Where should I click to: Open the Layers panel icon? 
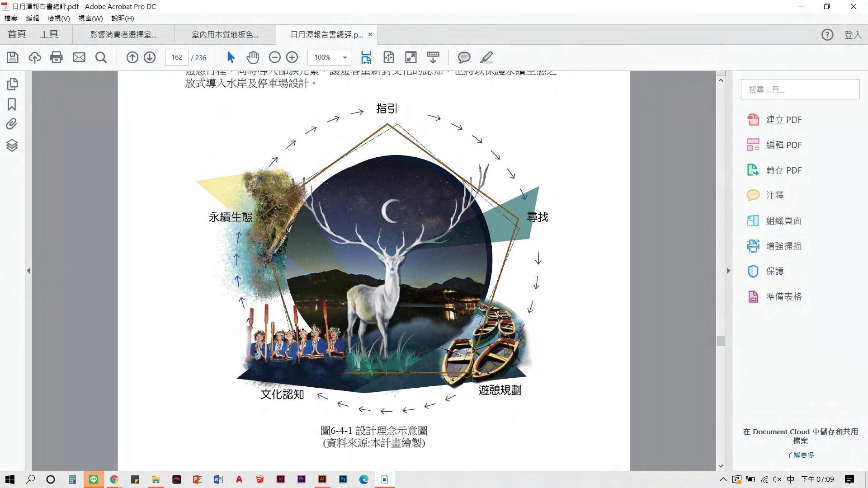pyautogui.click(x=12, y=145)
